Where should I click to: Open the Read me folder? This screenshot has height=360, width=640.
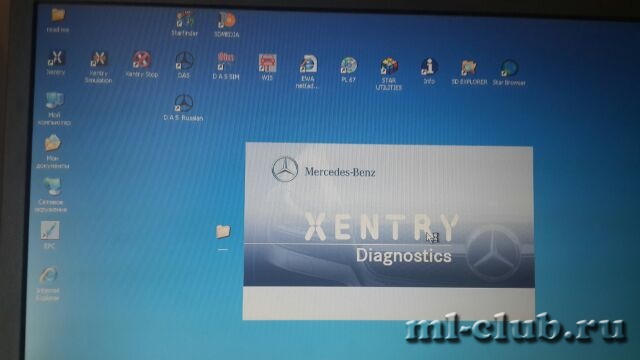[x=58, y=20]
